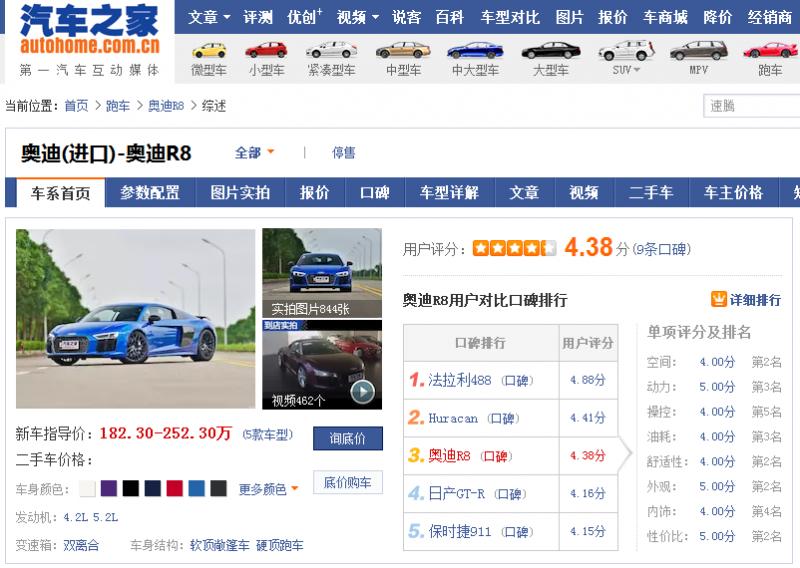Open the 全部 model filter dropdown
Viewport: 800px width, 568px height.
click(254, 153)
